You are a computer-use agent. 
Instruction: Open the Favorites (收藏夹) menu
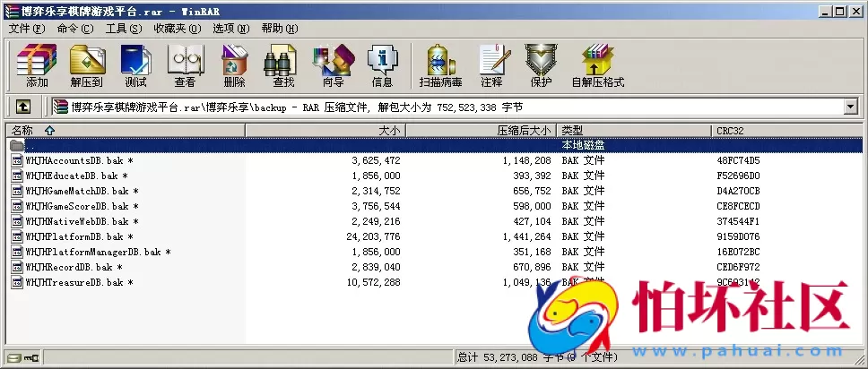pyautogui.click(x=178, y=29)
